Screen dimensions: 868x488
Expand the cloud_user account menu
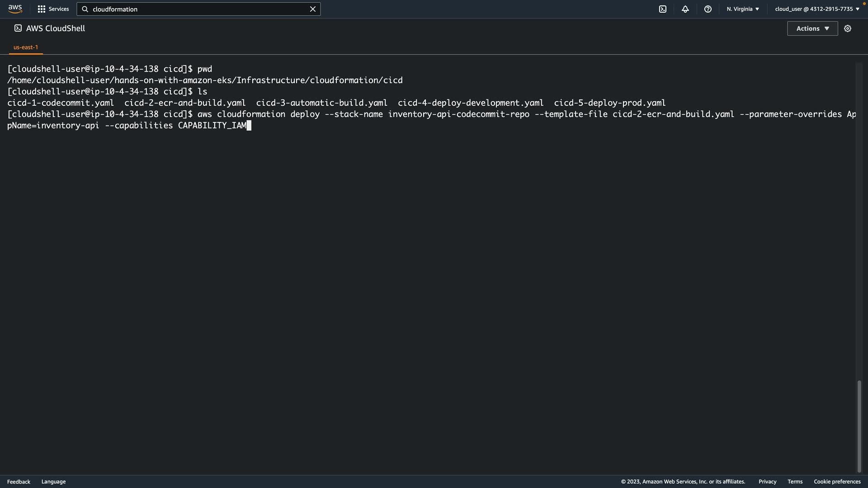click(817, 9)
